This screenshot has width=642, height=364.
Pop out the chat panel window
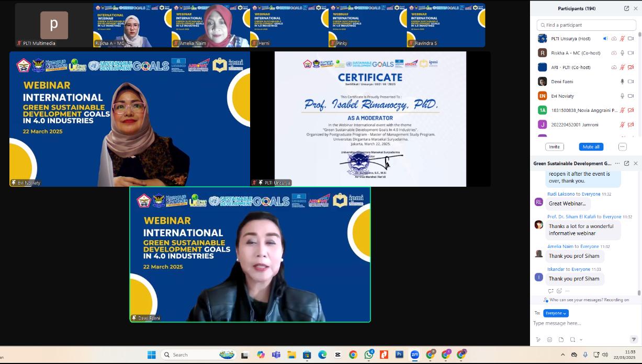626,163
